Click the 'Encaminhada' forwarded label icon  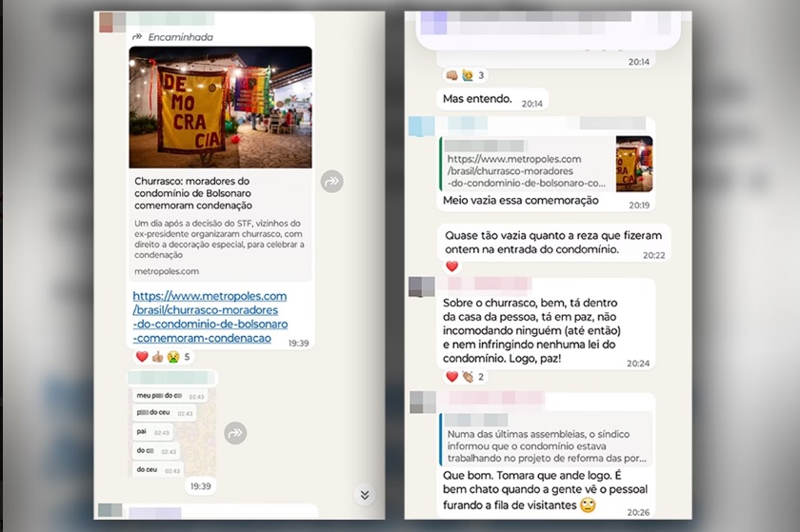[138, 37]
